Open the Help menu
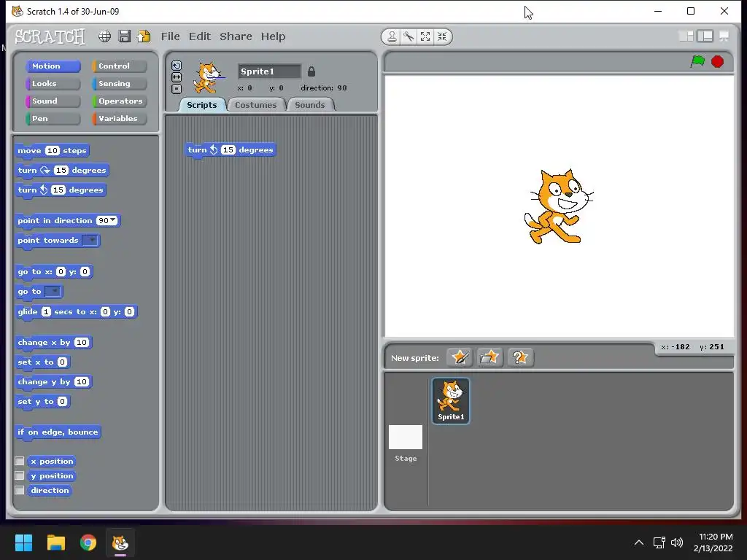 273,36
